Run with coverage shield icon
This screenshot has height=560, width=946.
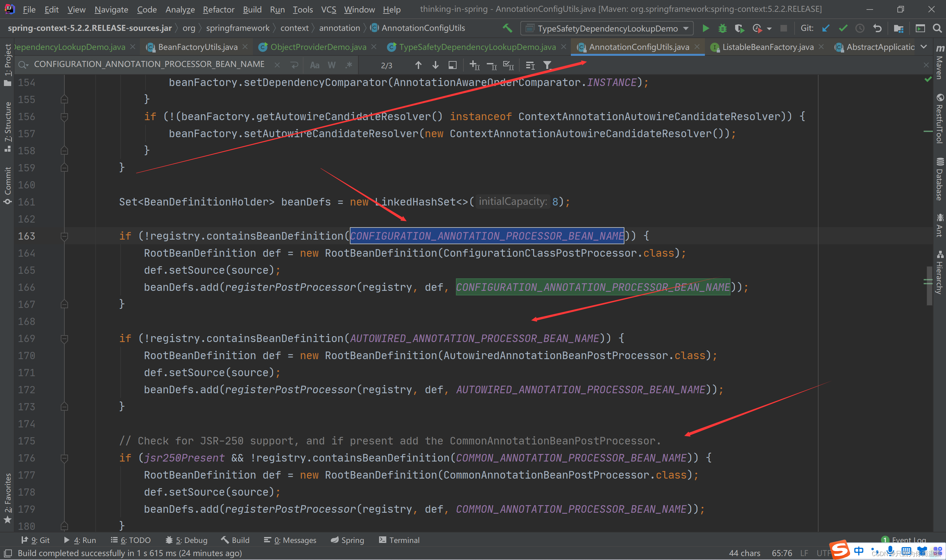pyautogui.click(x=739, y=28)
